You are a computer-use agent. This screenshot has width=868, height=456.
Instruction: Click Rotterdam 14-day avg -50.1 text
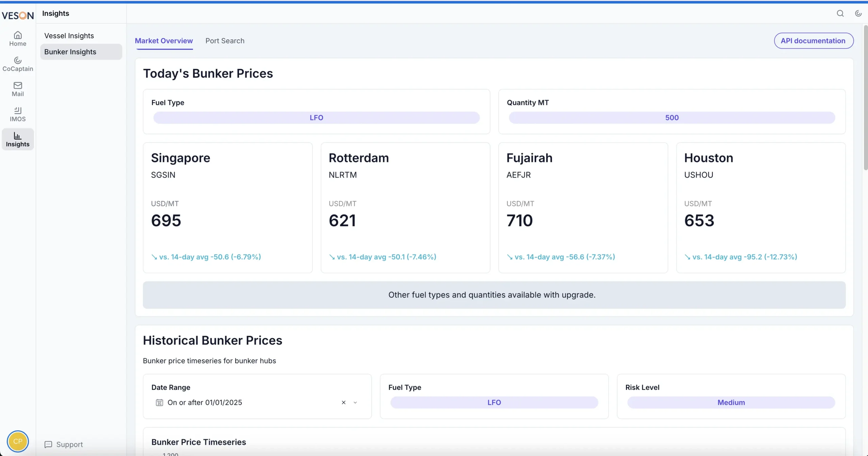[x=383, y=257]
